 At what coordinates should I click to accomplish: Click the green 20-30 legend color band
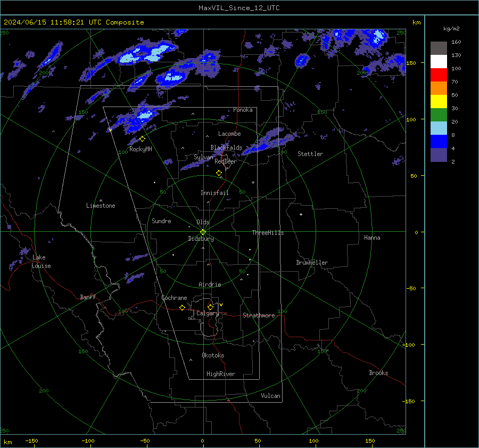coord(439,115)
